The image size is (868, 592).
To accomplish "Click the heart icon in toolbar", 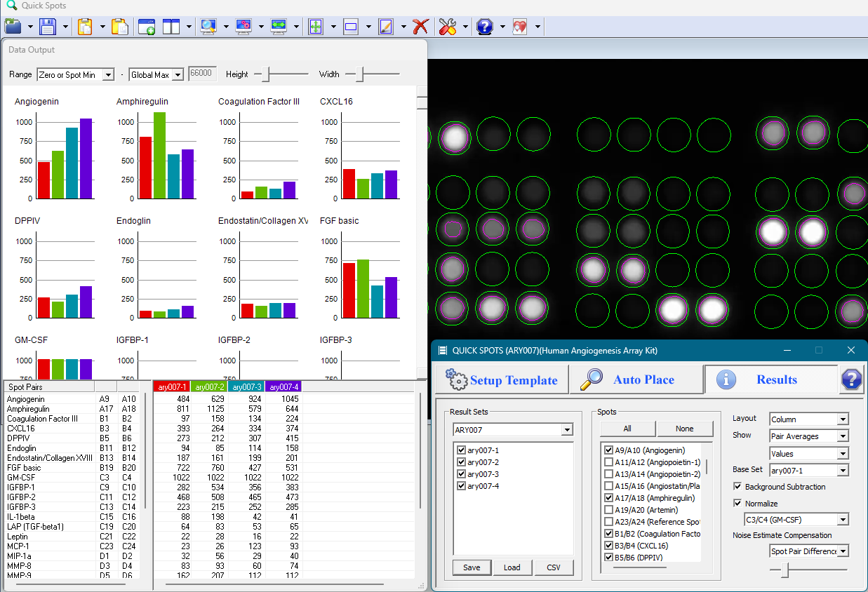I will pyautogui.click(x=520, y=27).
